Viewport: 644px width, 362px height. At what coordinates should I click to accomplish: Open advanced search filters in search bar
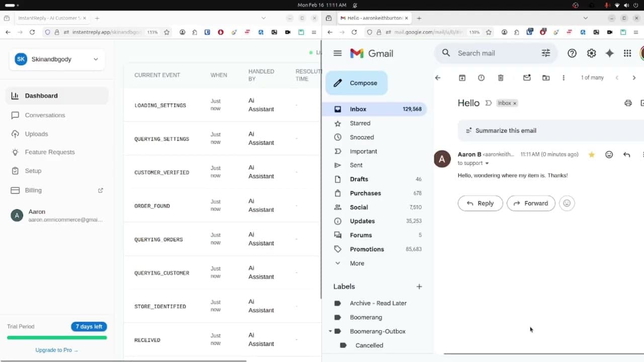(546, 53)
